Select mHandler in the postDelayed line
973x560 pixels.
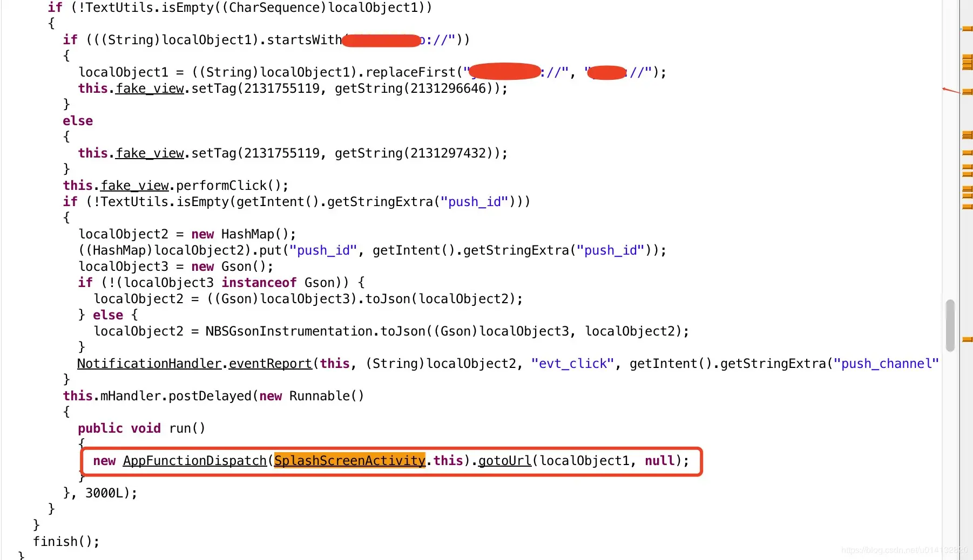(131, 396)
